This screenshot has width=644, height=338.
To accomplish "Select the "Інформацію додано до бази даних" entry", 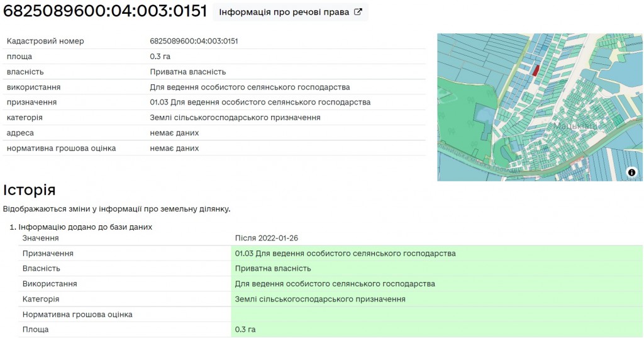I will (85, 227).
